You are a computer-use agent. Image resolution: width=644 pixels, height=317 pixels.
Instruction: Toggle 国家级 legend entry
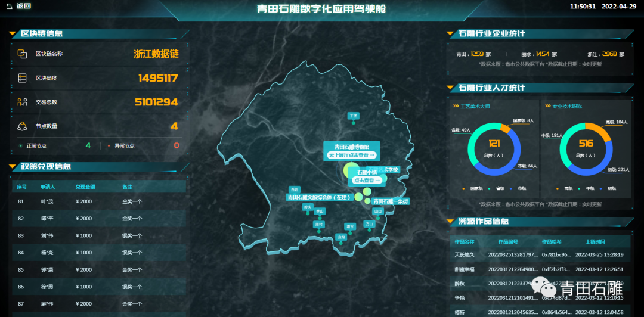pos(473,188)
